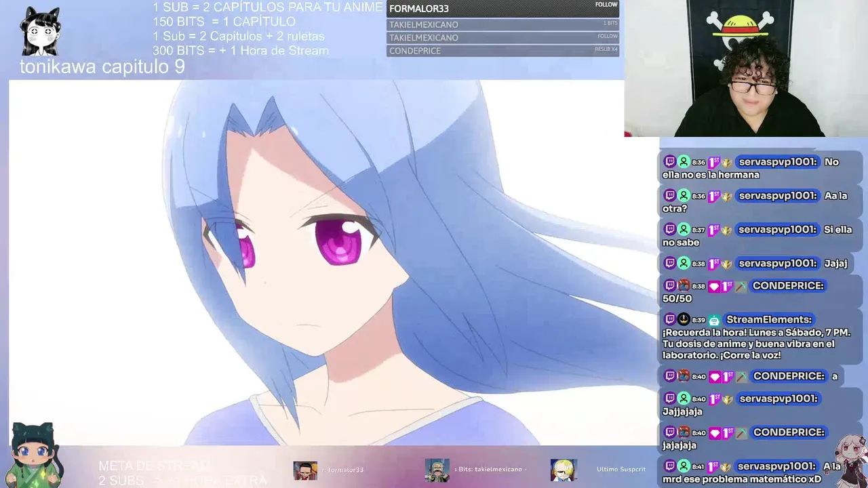Click the pink heart badge on the CONDEPRICE "50/50" message

pyautogui.click(x=713, y=286)
